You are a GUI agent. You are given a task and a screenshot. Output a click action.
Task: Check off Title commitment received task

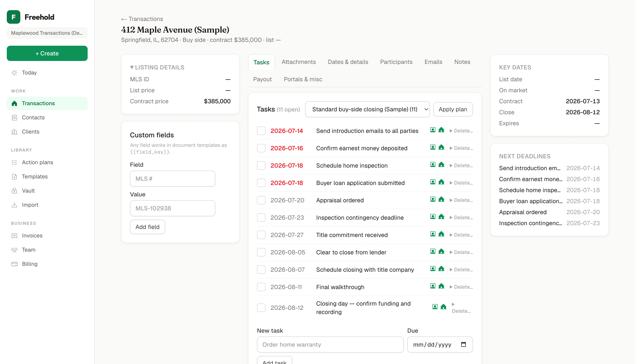(261, 235)
